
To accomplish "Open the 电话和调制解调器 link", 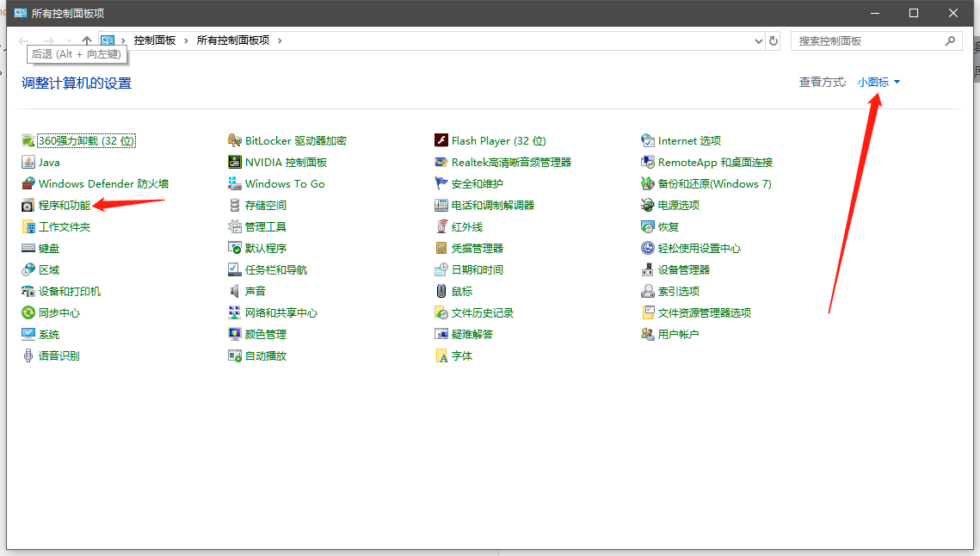I will (x=492, y=205).
